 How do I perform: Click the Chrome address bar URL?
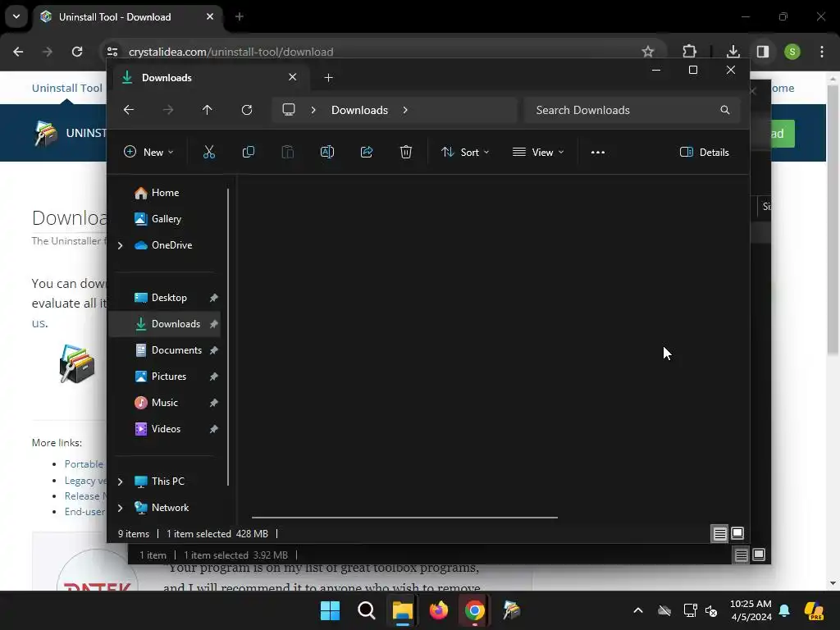coord(231,52)
